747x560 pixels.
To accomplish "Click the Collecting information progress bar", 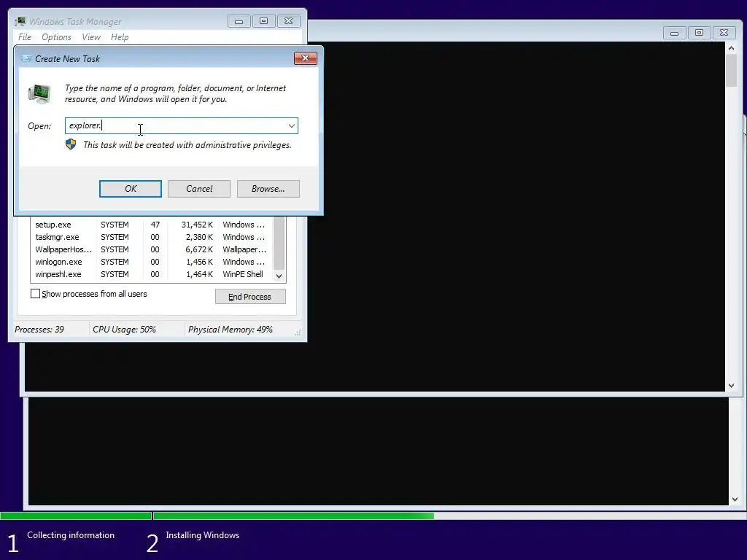I will (76, 516).
